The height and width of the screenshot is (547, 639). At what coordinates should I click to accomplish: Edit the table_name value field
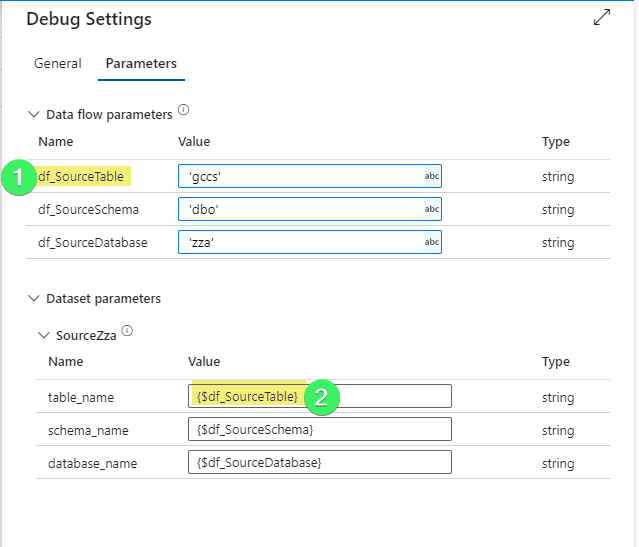pos(320,396)
